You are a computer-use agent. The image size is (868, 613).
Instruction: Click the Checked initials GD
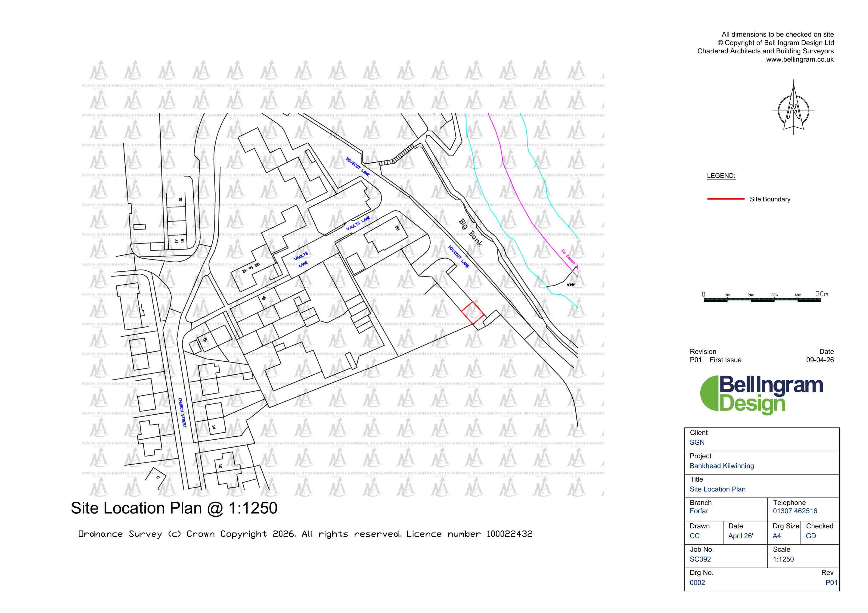tap(811, 536)
